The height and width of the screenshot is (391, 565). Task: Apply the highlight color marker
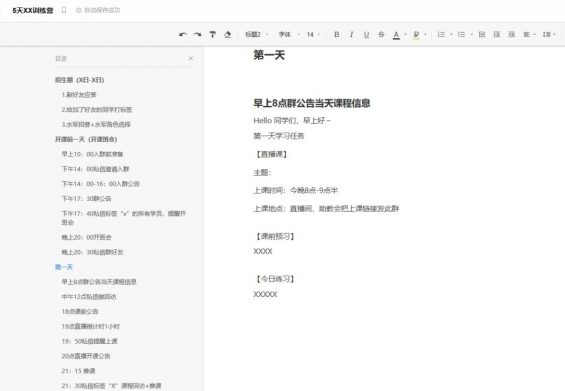pos(417,35)
